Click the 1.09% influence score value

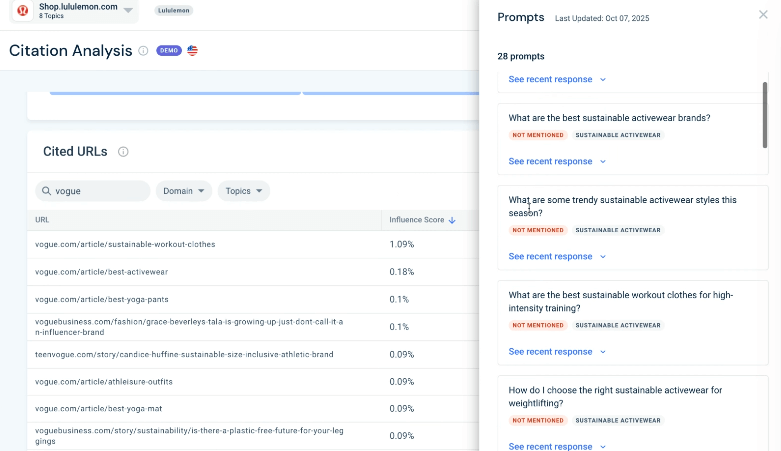point(402,244)
